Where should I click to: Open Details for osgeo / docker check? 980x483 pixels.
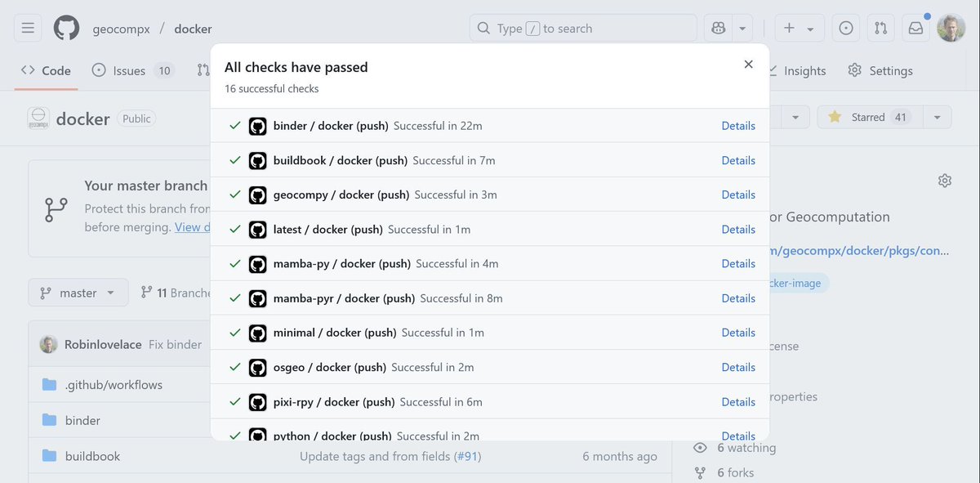coord(738,368)
